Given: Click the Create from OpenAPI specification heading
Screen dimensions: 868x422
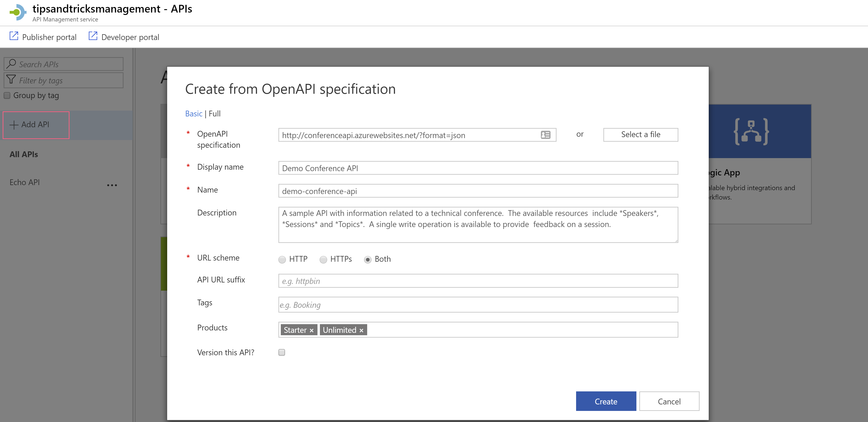Looking at the screenshot, I should pyautogui.click(x=290, y=89).
